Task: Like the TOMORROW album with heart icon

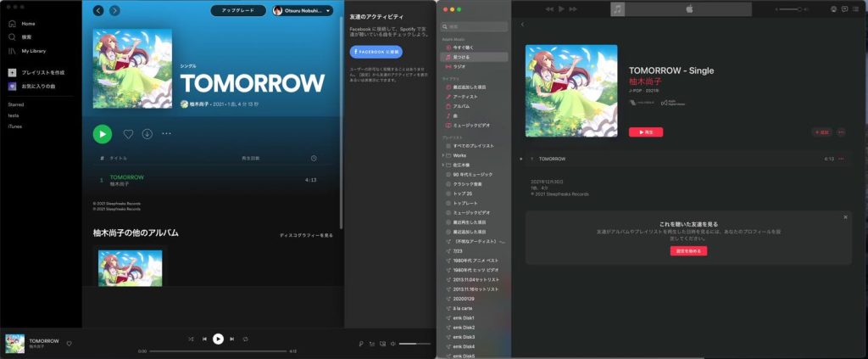Action: [x=128, y=134]
